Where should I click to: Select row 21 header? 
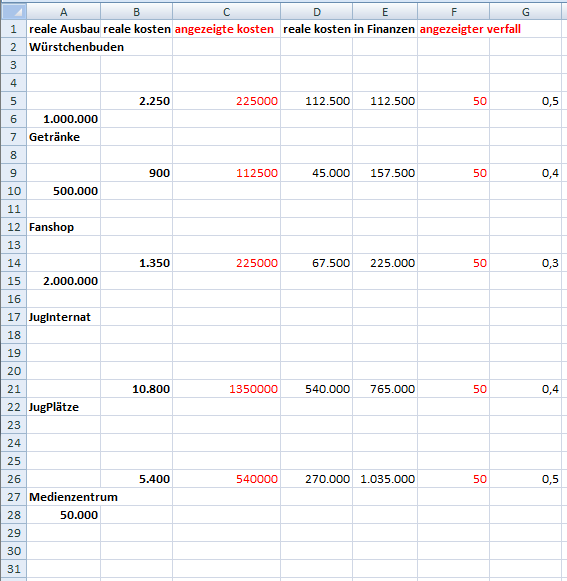pos(13,389)
